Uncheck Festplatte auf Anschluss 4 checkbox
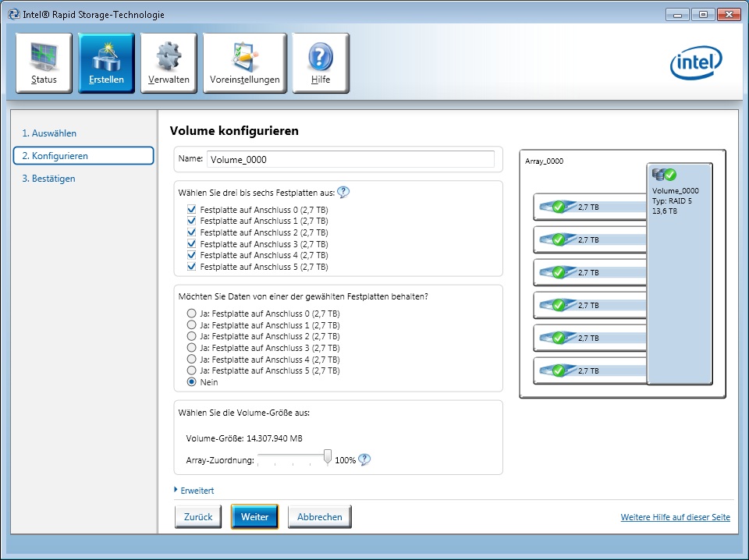This screenshot has height=560, width=749. [192, 255]
